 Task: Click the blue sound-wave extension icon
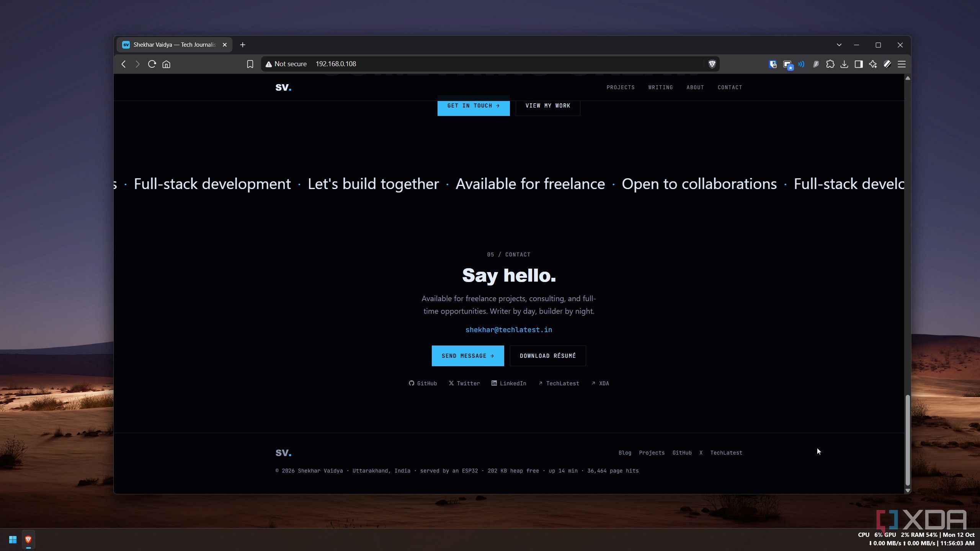point(801,64)
